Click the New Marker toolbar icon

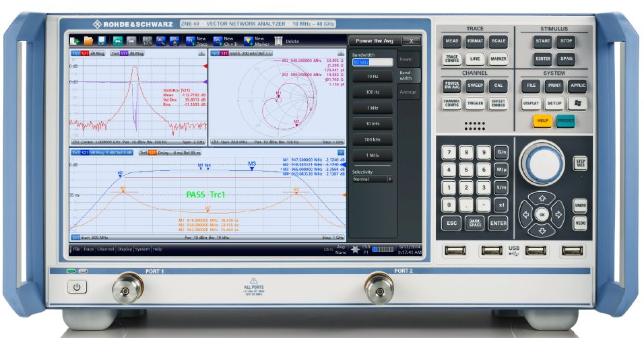[249, 41]
